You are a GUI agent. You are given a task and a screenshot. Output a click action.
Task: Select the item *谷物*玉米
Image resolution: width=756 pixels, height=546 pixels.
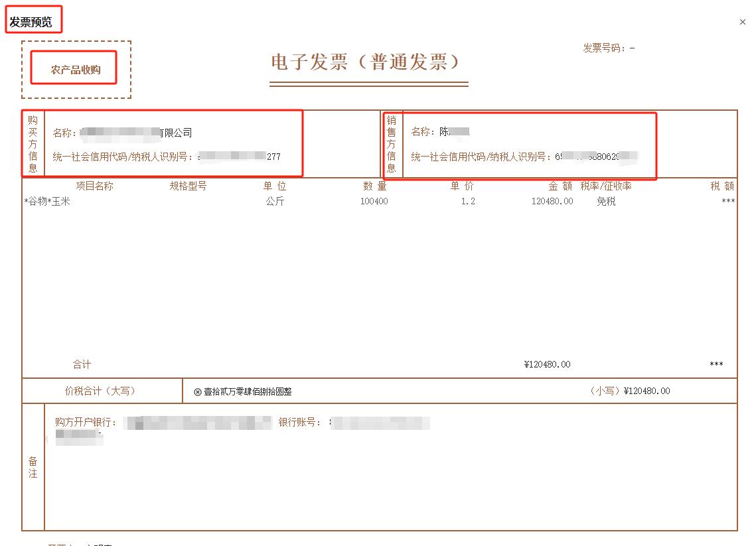click(x=47, y=202)
